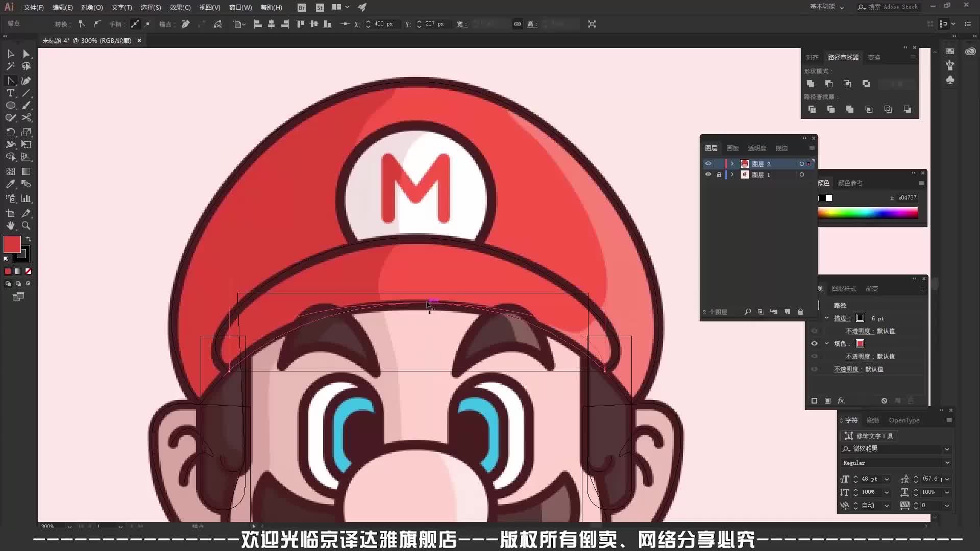Select the Zoom magnifier tool
Screen dimensions: 980x551
click(26, 226)
